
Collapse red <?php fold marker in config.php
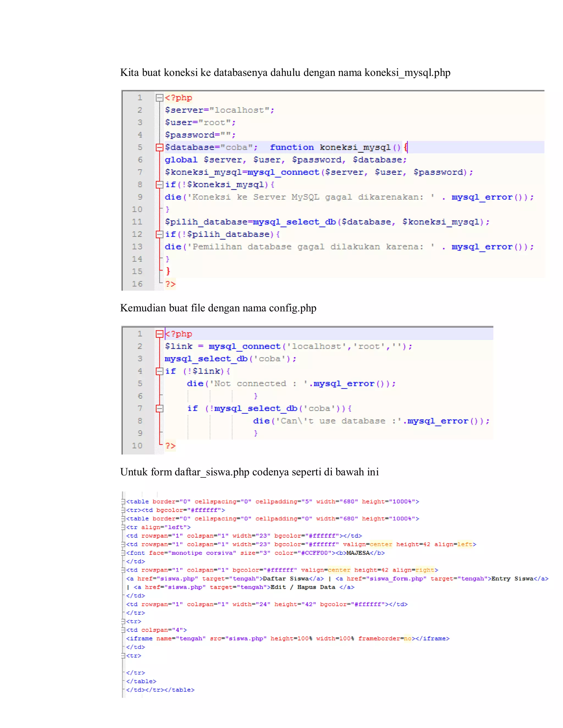tap(159, 334)
